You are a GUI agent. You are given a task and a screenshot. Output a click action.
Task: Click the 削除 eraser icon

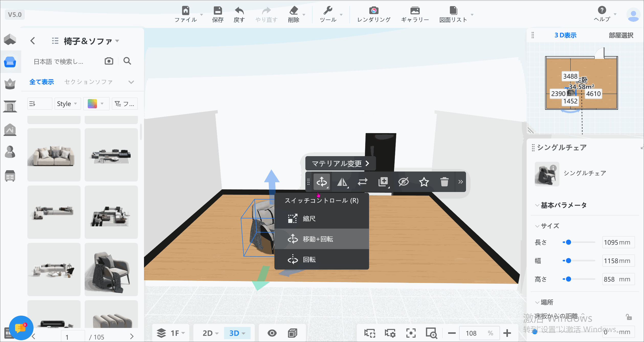coord(294,10)
